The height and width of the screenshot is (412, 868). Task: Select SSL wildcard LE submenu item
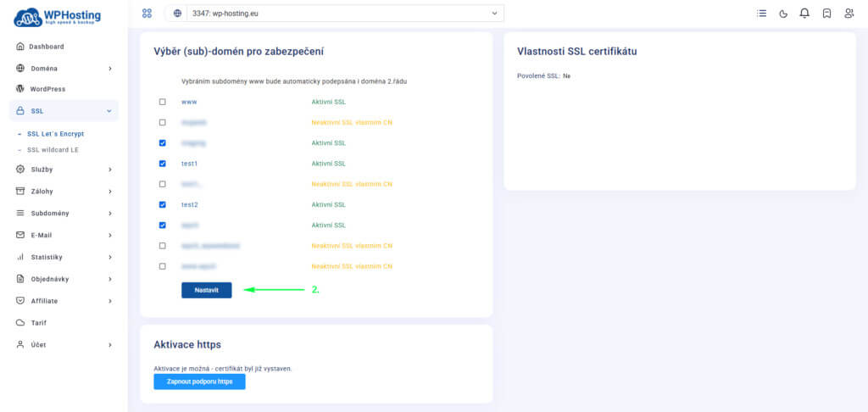pos(53,150)
